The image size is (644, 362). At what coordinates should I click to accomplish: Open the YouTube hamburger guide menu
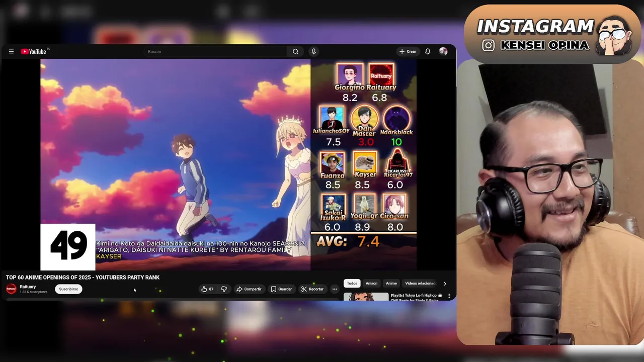(11, 52)
